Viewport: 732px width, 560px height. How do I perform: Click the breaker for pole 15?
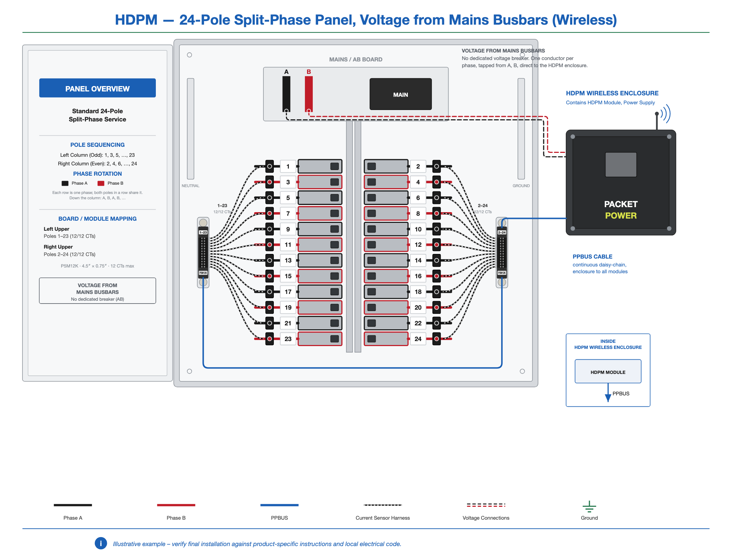click(320, 276)
